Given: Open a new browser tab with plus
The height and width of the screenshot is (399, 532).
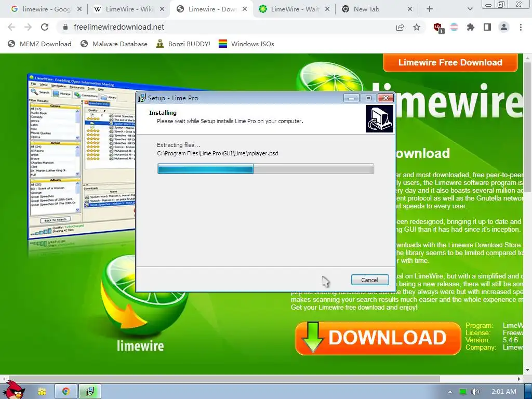Looking at the screenshot, I should pos(430,9).
